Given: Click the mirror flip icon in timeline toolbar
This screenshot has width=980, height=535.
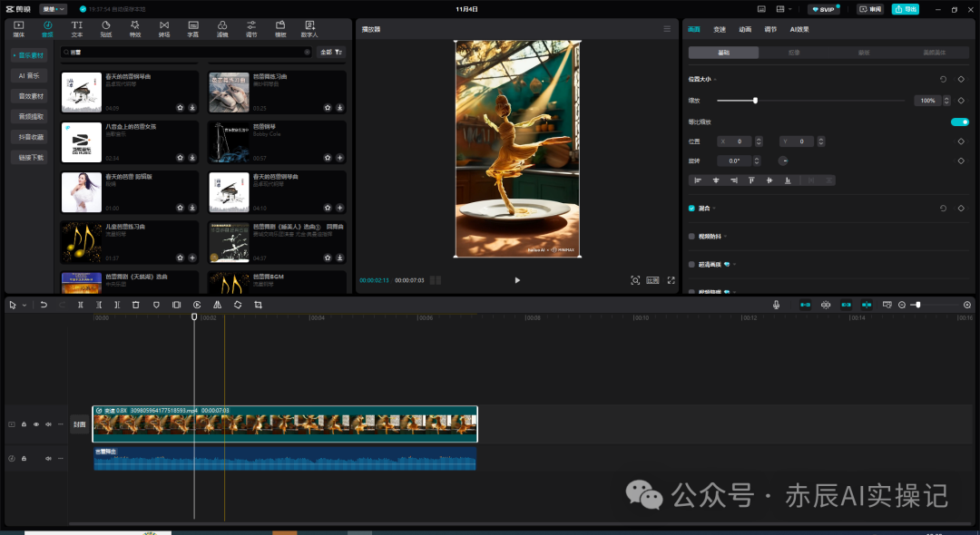Looking at the screenshot, I should [x=217, y=305].
